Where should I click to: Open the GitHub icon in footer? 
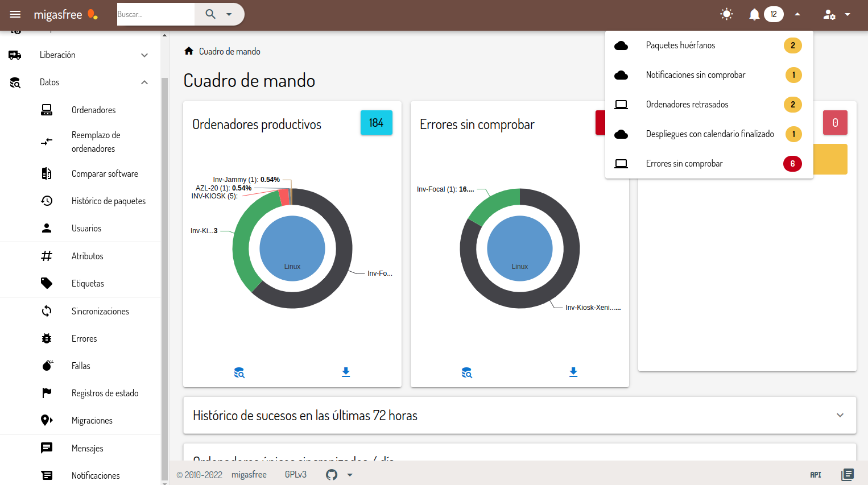[x=332, y=475]
